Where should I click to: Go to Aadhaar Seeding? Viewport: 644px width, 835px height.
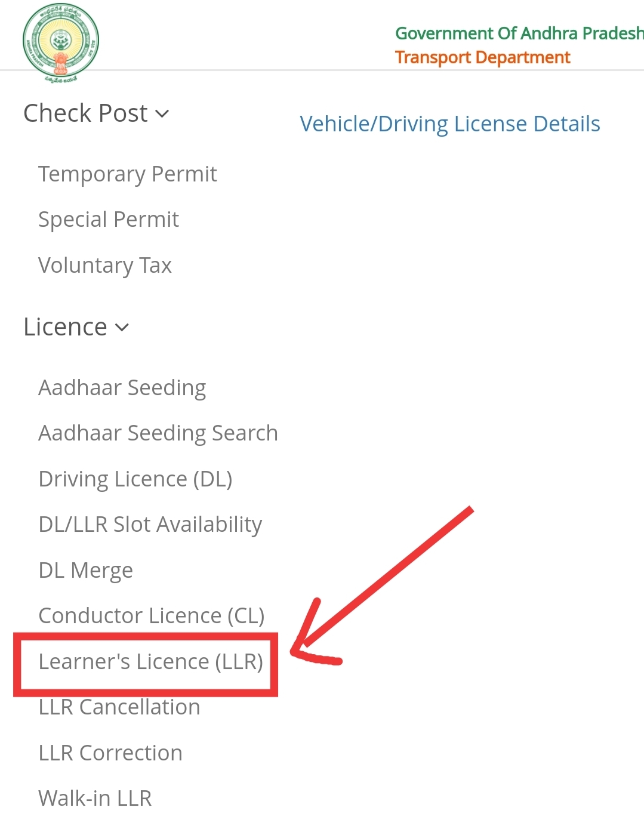pyautogui.click(x=122, y=387)
